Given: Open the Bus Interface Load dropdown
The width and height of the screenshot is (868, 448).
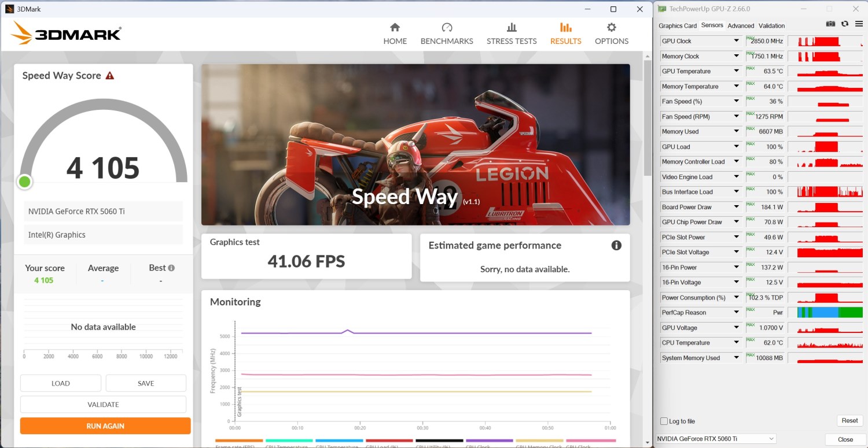Looking at the screenshot, I should (x=737, y=192).
